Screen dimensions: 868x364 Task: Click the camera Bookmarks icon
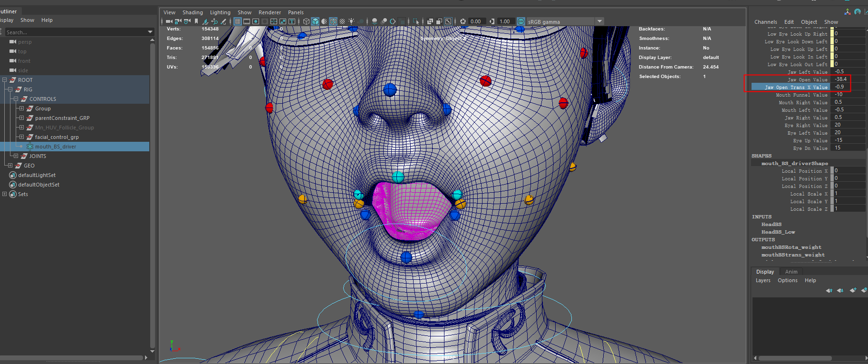[x=196, y=21]
